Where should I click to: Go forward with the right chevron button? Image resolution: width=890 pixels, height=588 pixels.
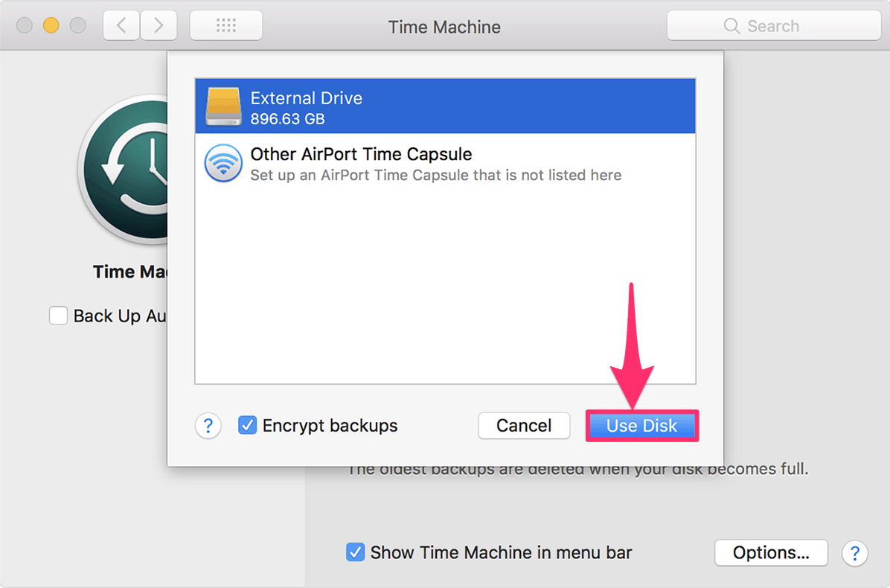[x=159, y=25]
